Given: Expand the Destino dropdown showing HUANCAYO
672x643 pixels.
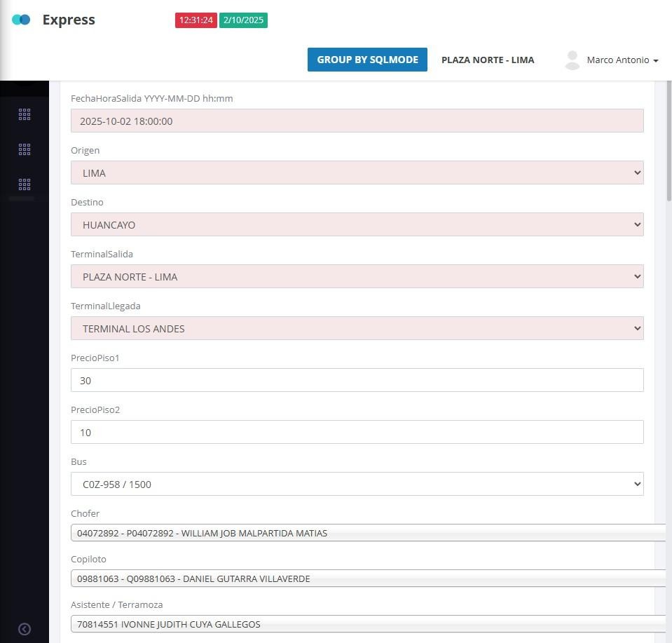Looking at the screenshot, I should tap(357, 225).
